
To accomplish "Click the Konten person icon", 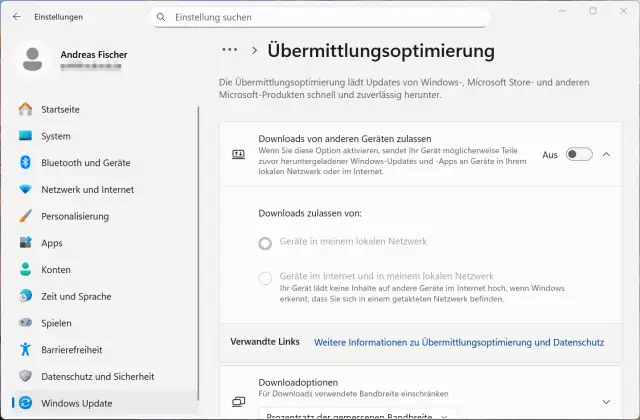I will (x=25, y=269).
